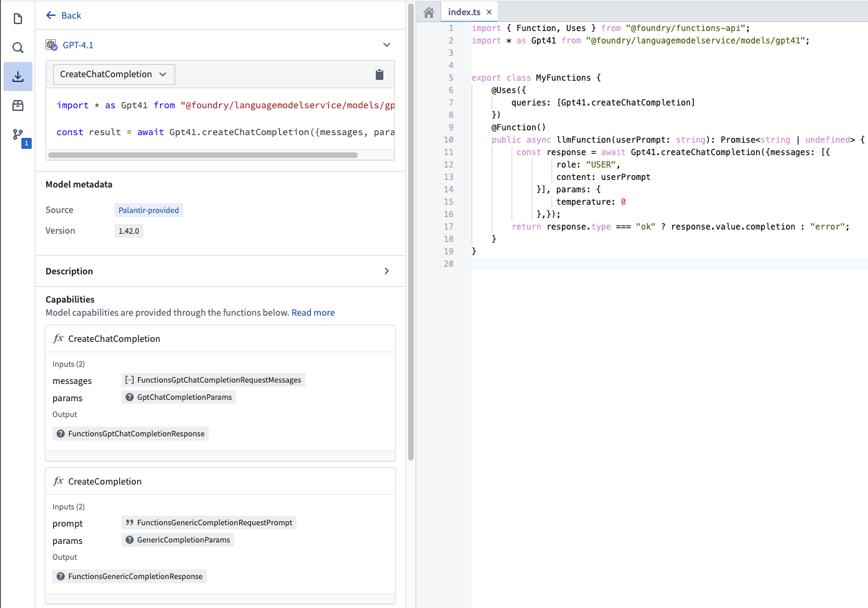The width and height of the screenshot is (868, 608).
Task: Click the question icon of FunctionsGenericCompletionResponse
Action: click(x=61, y=576)
